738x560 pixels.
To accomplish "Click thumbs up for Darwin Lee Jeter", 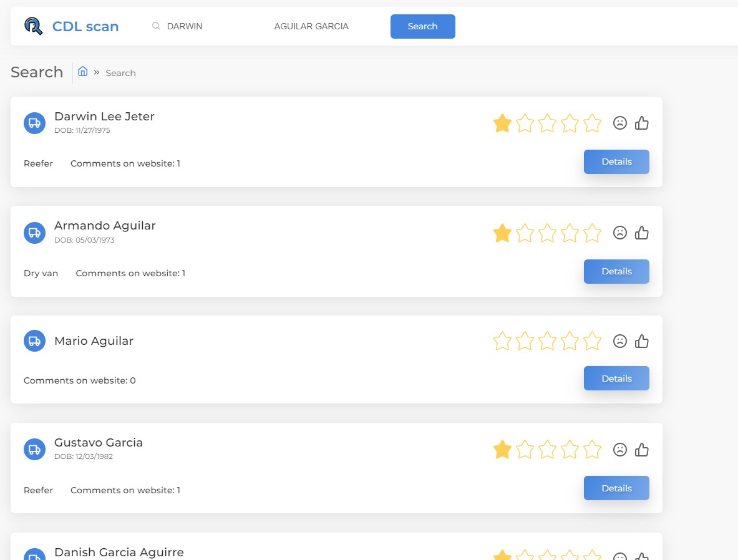I will pyautogui.click(x=641, y=123).
